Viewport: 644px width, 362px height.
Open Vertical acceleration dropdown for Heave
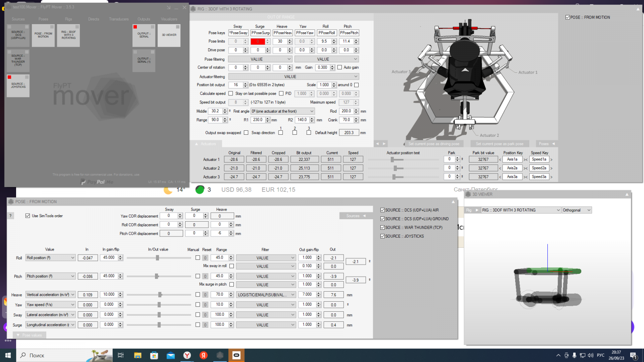(x=51, y=295)
